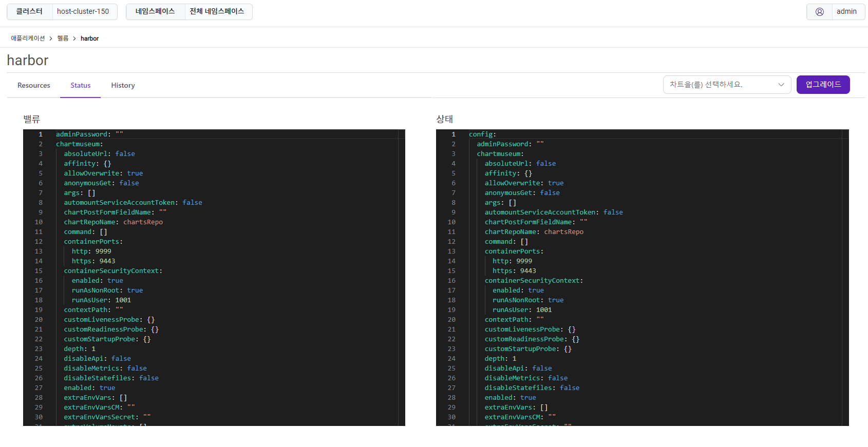Click containerSecurityContext line in status editor

coord(534,280)
